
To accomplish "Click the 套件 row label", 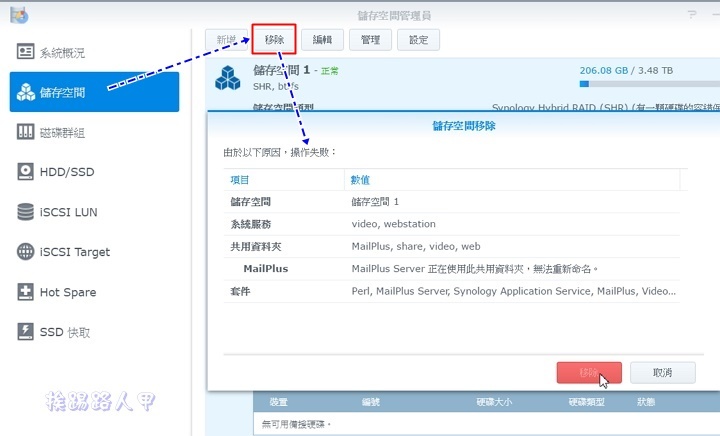I will point(240,291).
